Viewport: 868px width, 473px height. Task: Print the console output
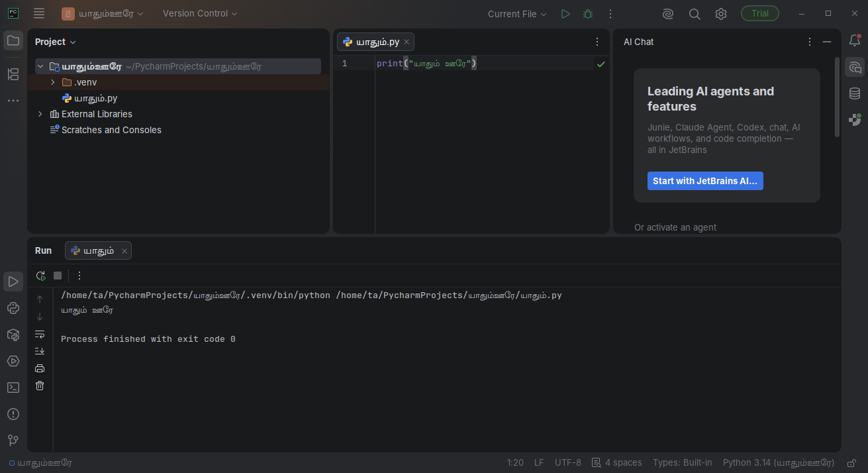click(40, 368)
